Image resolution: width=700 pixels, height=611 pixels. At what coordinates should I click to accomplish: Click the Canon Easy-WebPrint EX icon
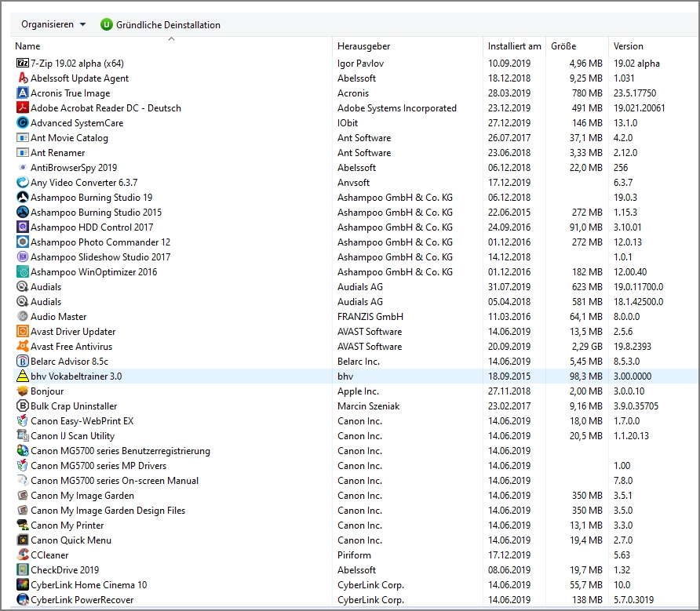(22, 421)
